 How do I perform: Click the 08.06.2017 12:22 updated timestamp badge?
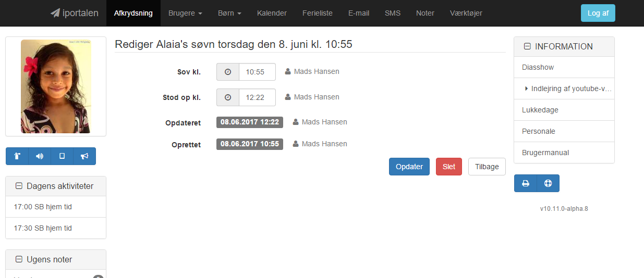coord(250,122)
